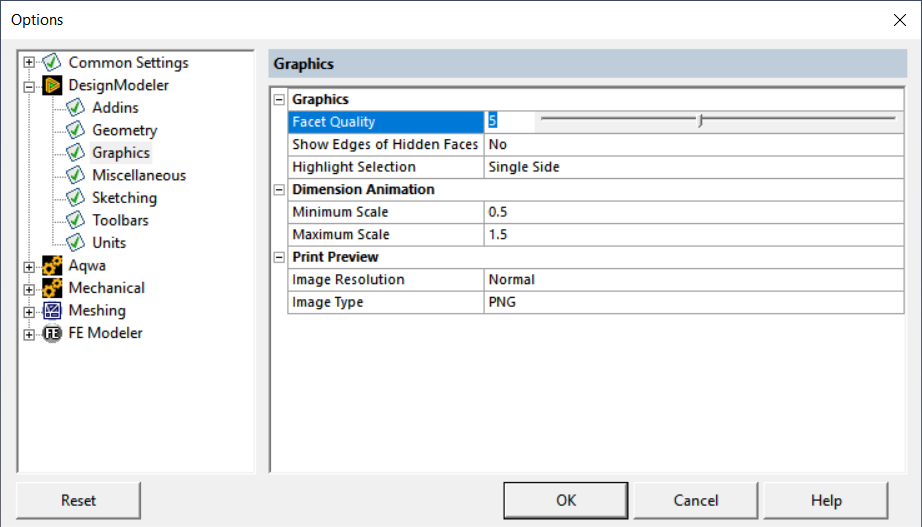Expand the Aqwa tree node

tap(29, 267)
